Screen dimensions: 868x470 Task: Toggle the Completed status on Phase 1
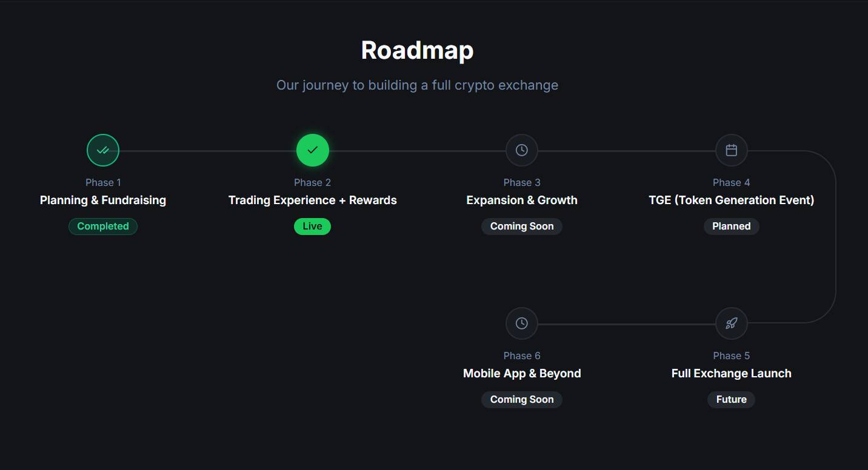[x=103, y=226]
